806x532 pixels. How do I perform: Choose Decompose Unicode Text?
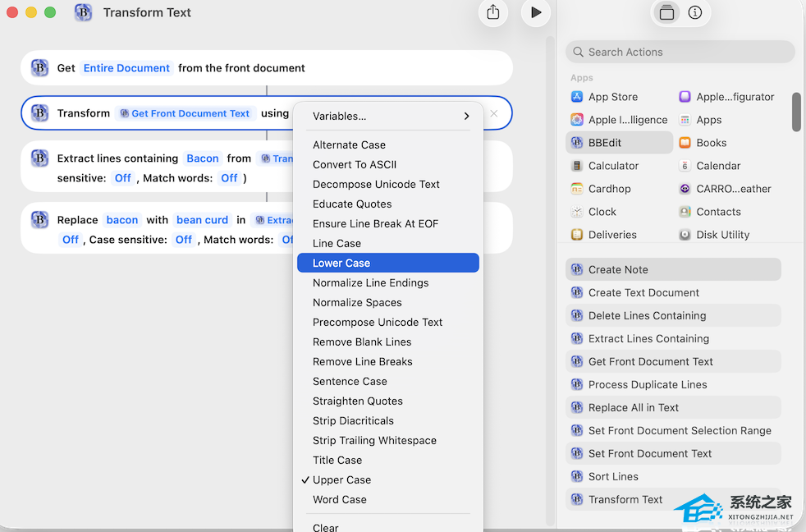(388, 184)
